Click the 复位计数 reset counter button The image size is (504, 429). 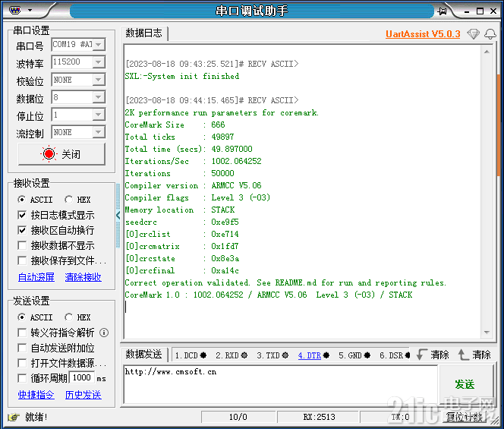tap(464, 418)
